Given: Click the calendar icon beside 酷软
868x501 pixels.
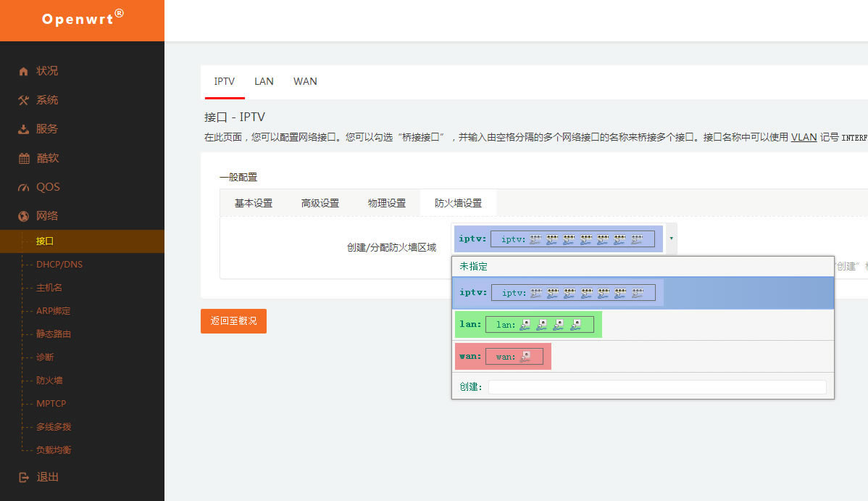Looking at the screenshot, I should [24, 158].
